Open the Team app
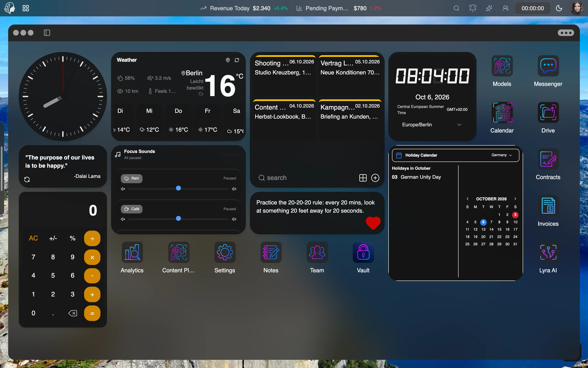588x368 pixels. (317, 252)
